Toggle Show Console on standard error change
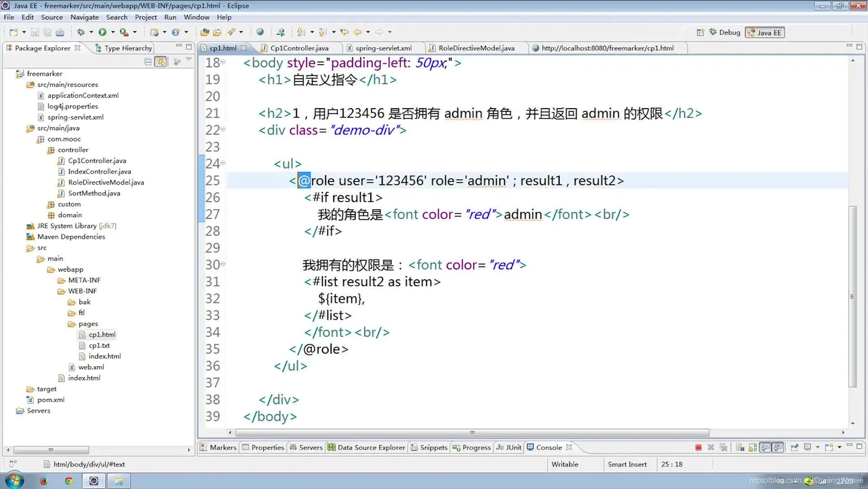 point(777,447)
